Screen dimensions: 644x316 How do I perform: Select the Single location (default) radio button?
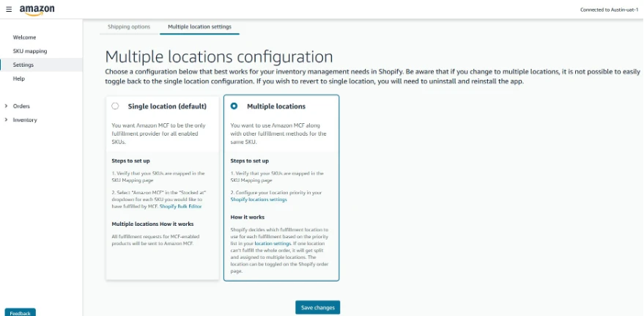(x=115, y=106)
